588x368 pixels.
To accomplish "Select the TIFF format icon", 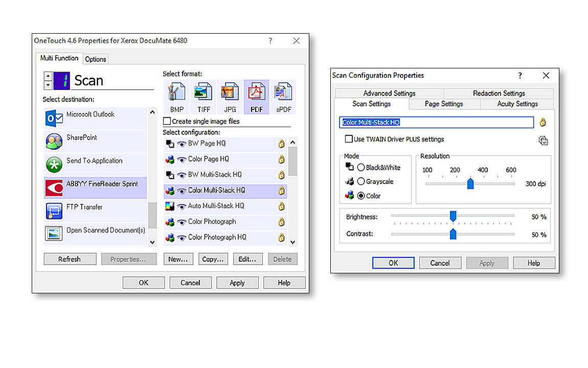I will tap(203, 95).
